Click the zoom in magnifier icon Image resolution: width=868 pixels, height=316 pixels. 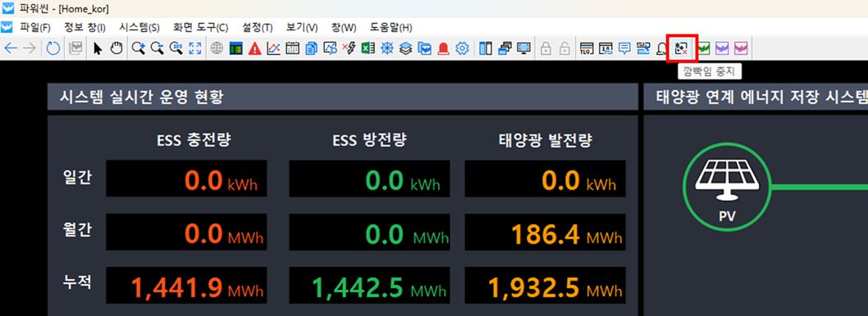click(139, 48)
